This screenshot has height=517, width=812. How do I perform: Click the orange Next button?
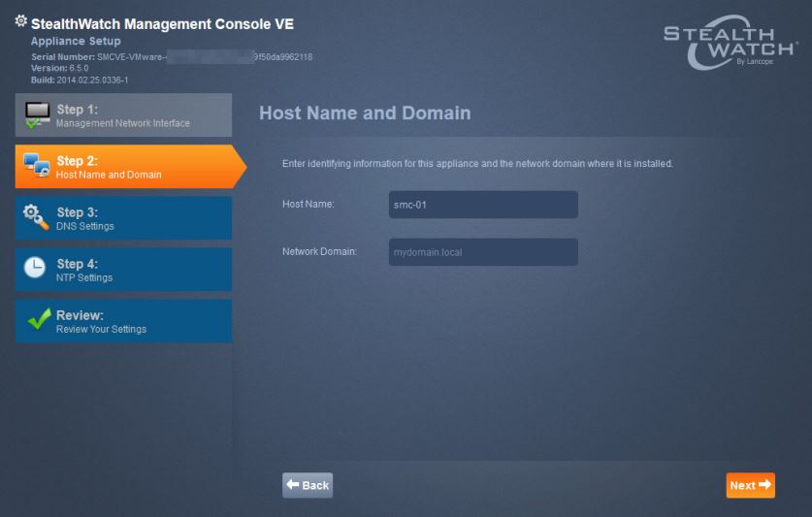(750, 485)
